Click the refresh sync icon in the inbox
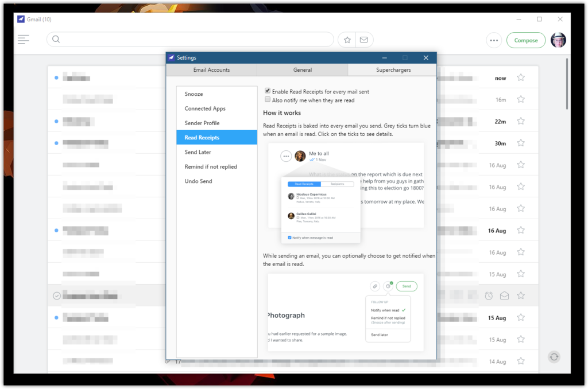 click(x=554, y=357)
